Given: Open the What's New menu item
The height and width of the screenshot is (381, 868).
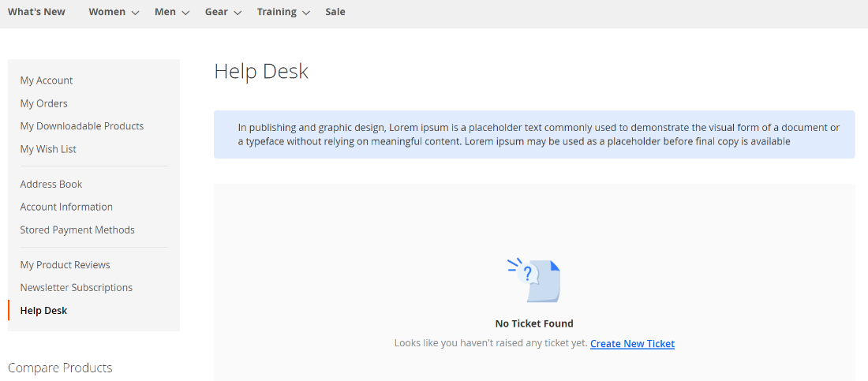Looking at the screenshot, I should (x=36, y=12).
